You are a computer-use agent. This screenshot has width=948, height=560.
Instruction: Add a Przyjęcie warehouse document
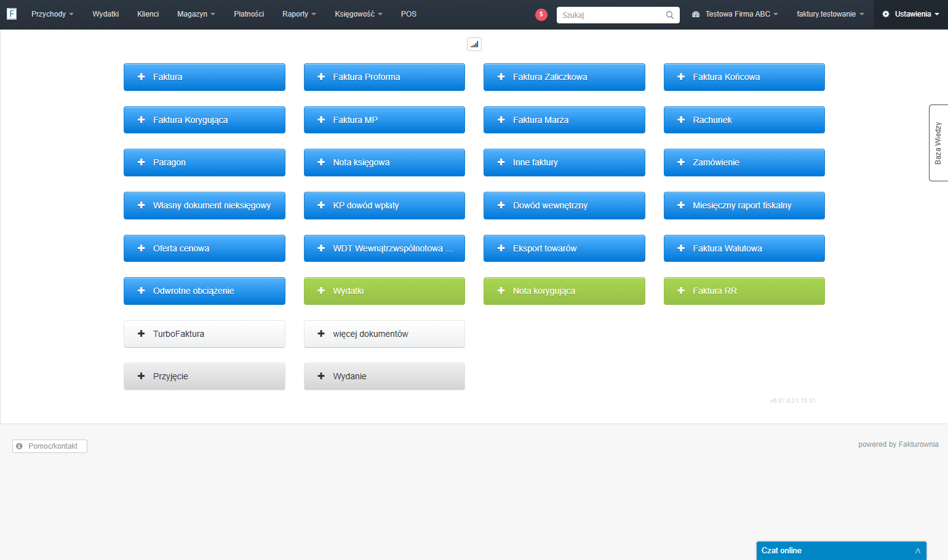click(x=204, y=376)
